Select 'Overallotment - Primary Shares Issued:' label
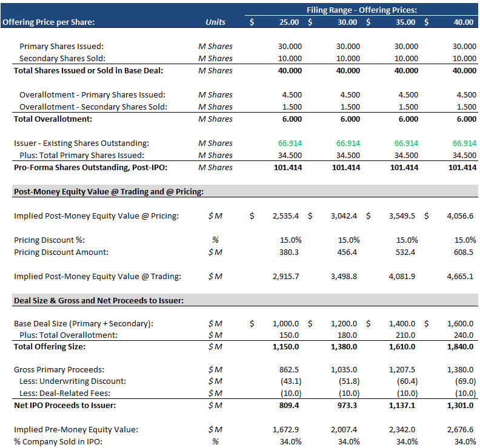 pos(93,95)
